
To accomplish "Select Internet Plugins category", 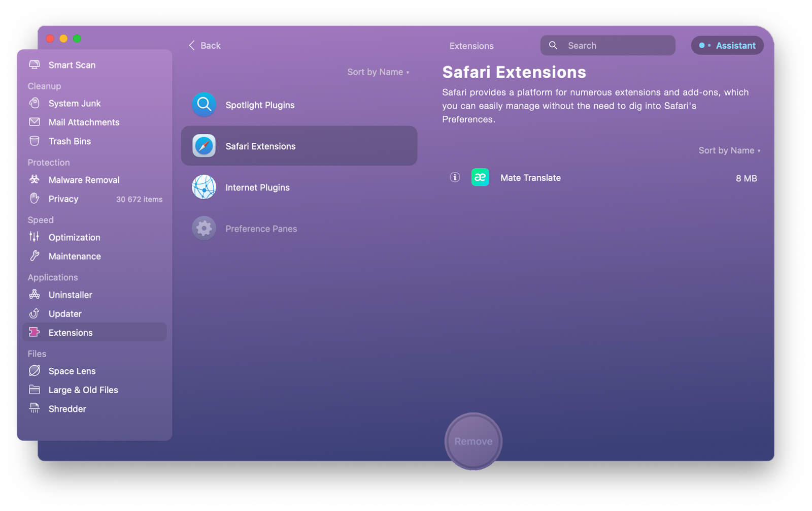I will 299,187.
